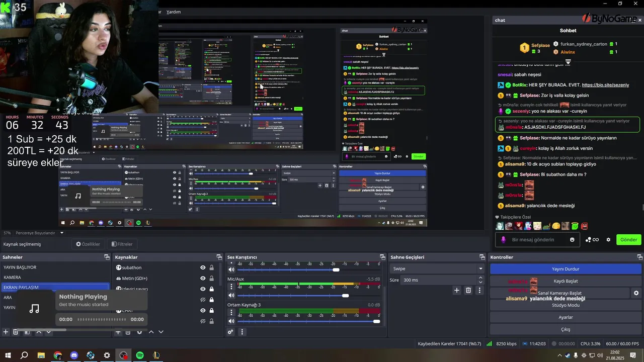Open emoji picker in chat input
The width and height of the screenshot is (644, 362).
click(x=572, y=239)
